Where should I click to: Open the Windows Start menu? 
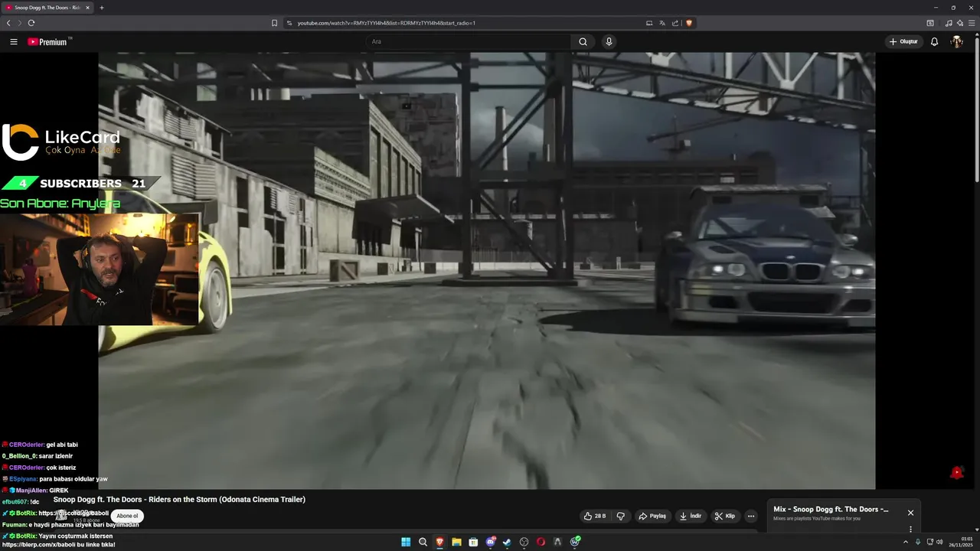(406, 542)
